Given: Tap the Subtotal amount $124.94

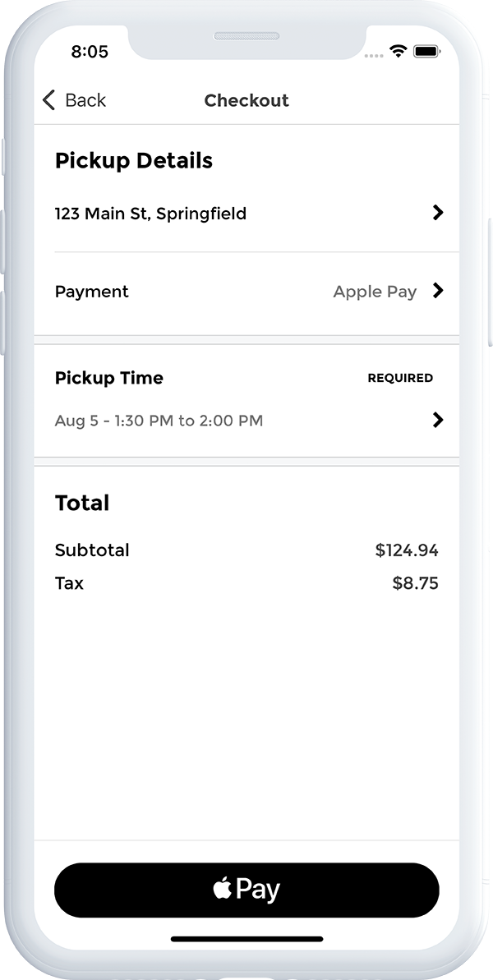Looking at the screenshot, I should pyautogui.click(x=407, y=550).
